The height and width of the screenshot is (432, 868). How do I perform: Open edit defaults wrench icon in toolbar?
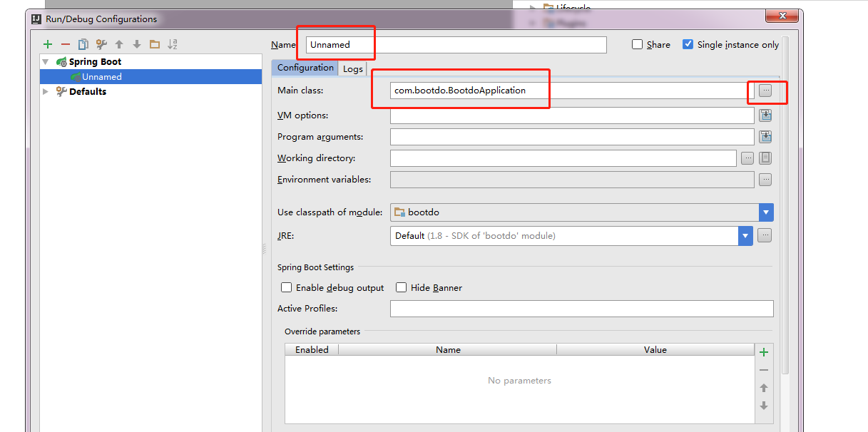101,44
